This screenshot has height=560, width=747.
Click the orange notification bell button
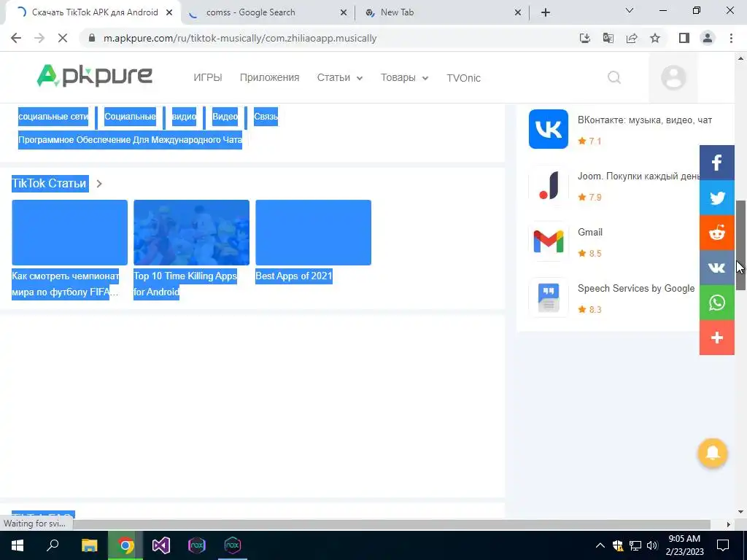pos(713,453)
